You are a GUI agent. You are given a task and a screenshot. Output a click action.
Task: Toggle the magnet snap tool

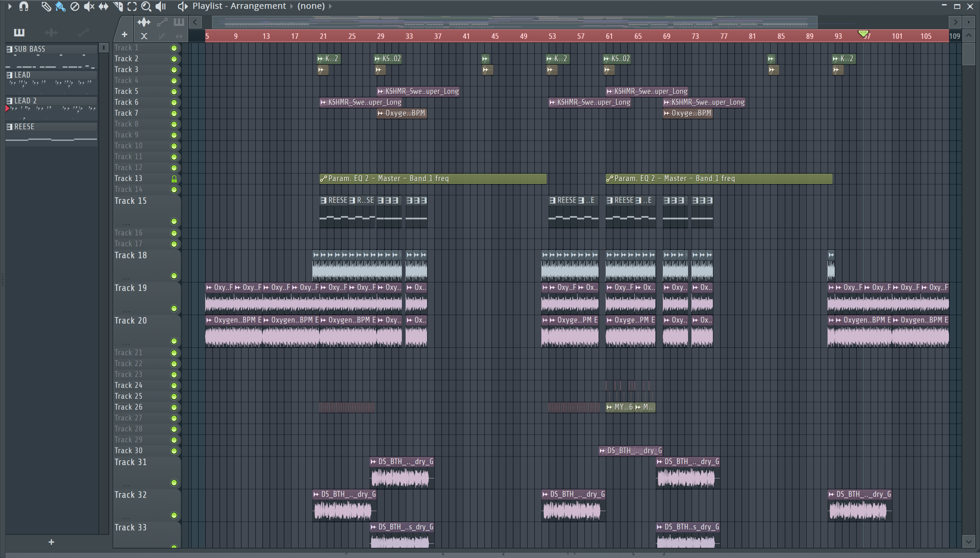point(24,6)
